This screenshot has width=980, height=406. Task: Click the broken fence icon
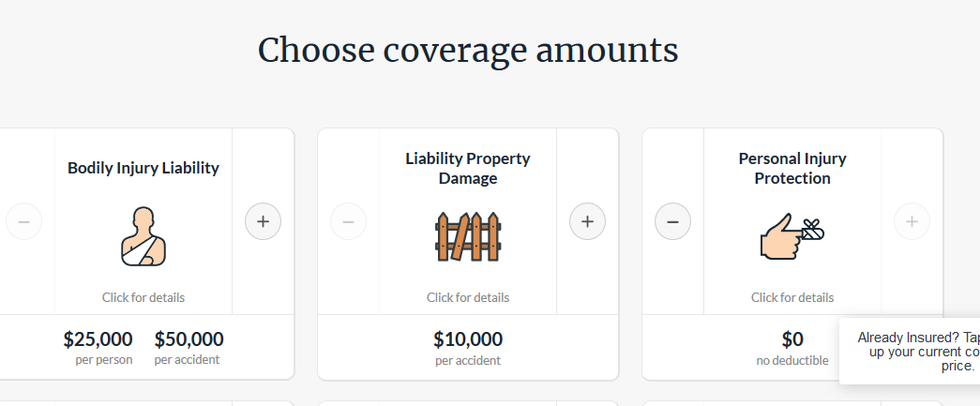tap(468, 235)
